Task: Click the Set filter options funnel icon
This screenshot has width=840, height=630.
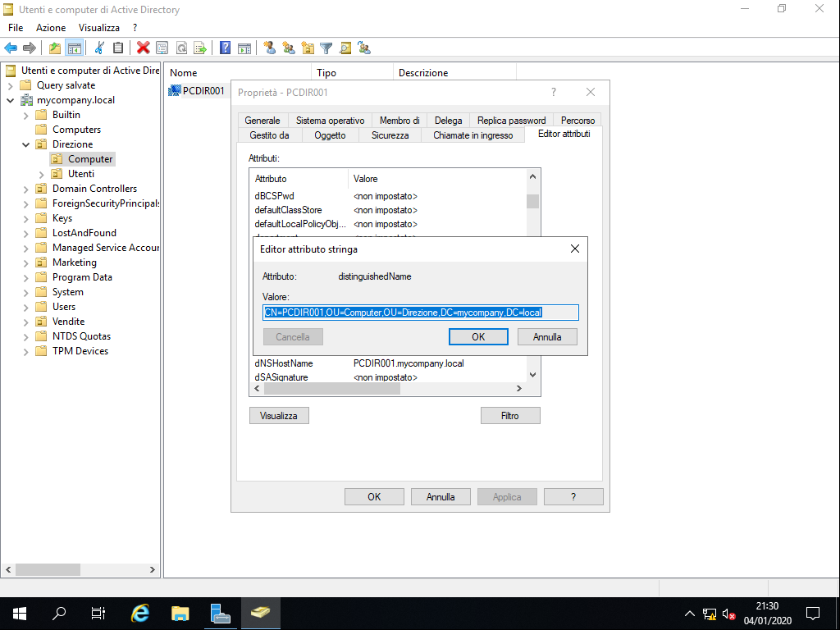Action: tap(327, 47)
